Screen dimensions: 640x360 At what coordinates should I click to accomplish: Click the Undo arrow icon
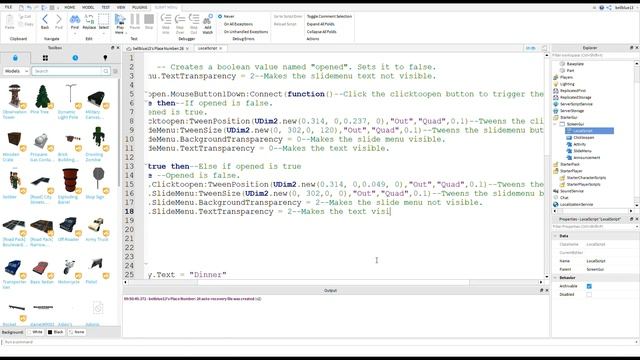pyautogui.click(x=29, y=7)
